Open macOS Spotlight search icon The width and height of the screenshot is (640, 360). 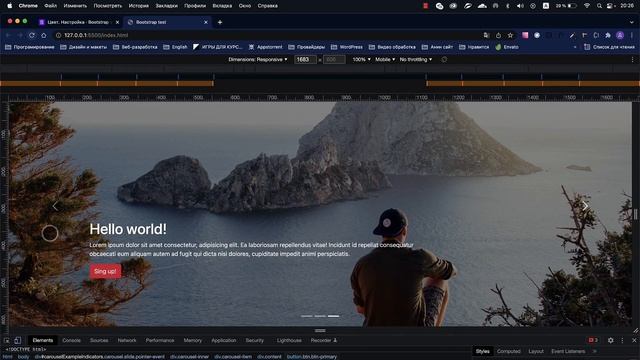(599, 6)
